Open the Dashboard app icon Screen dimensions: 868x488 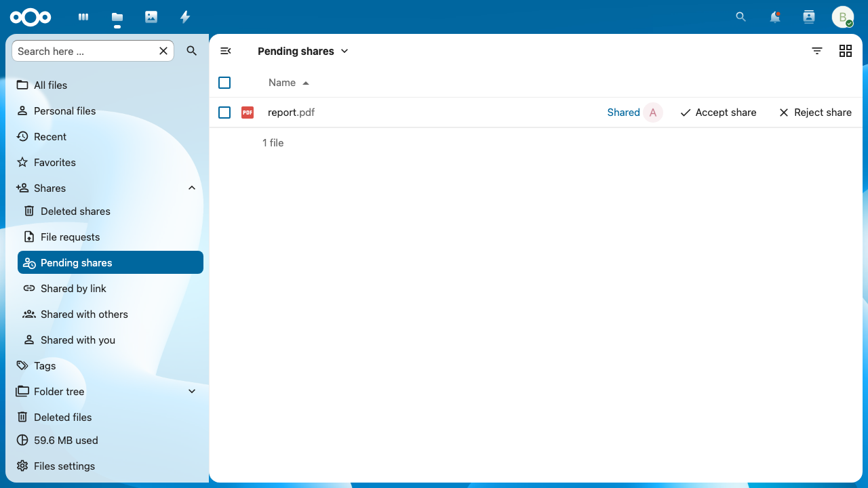[x=83, y=17]
